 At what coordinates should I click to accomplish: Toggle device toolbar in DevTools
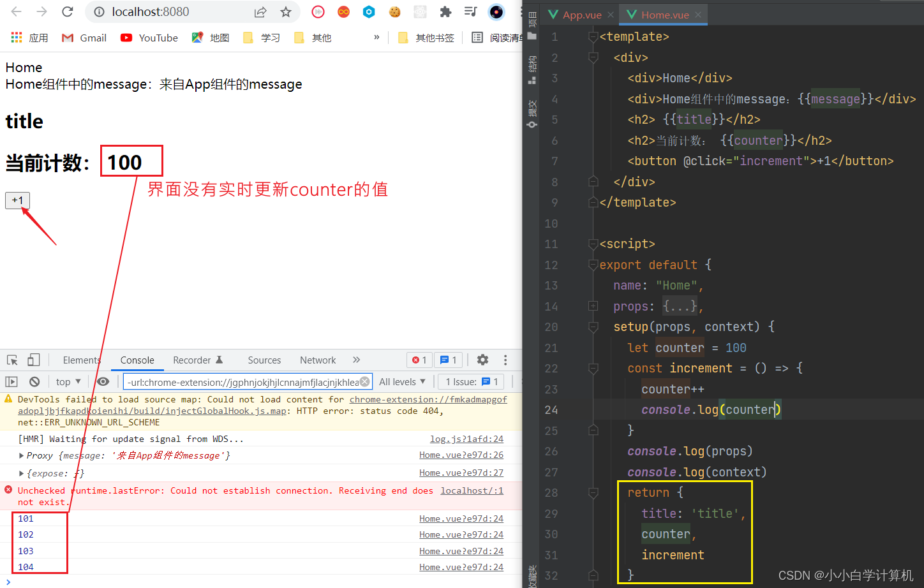point(34,360)
